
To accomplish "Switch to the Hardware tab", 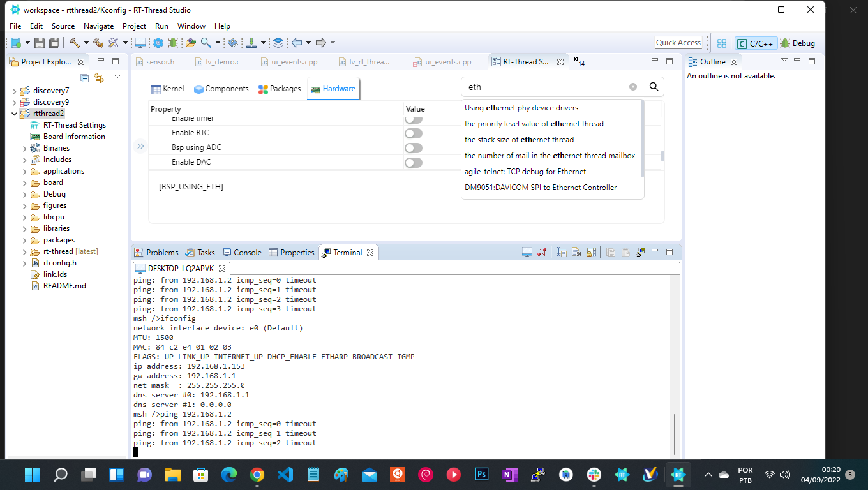I will pyautogui.click(x=333, y=89).
